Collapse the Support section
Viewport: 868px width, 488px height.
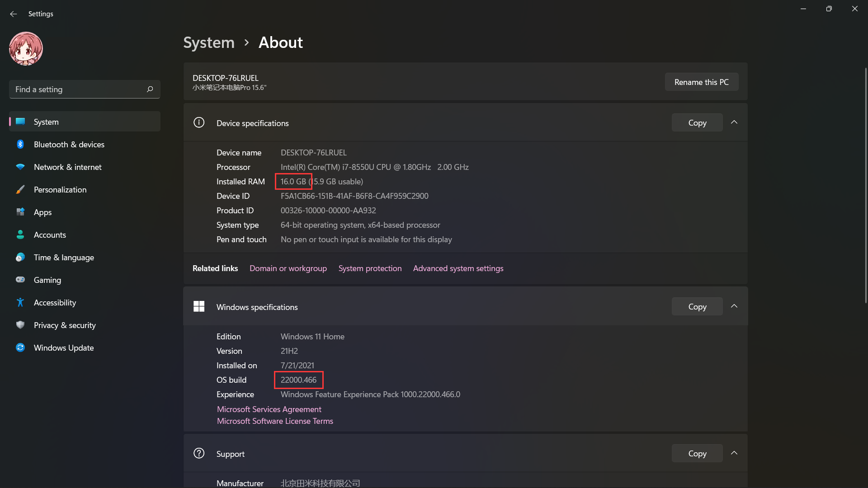[734, 453]
